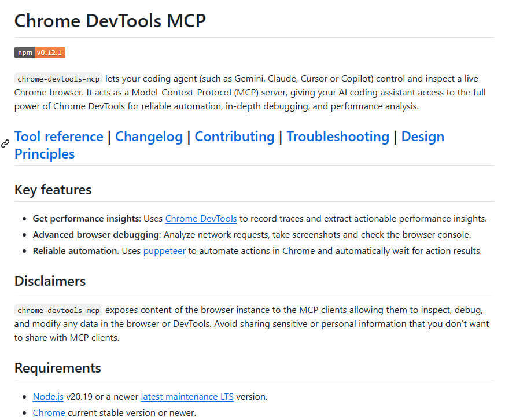This screenshot has height=420, width=505.
Task: Open the npm v0.12.1 badge
Action: pyautogui.click(x=39, y=53)
